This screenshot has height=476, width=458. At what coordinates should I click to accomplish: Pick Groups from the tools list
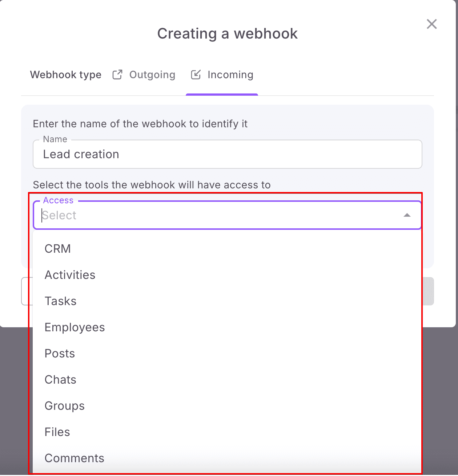pos(64,406)
